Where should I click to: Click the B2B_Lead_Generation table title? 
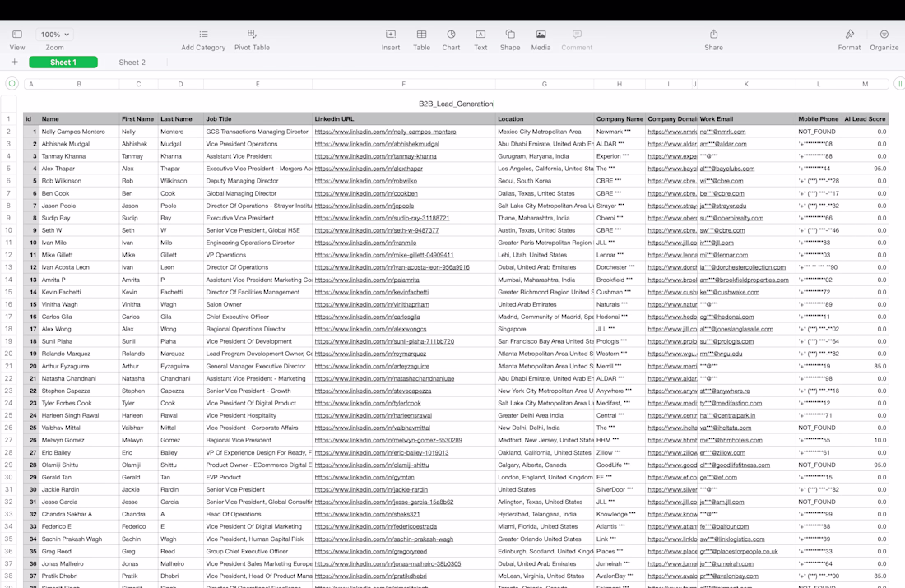(x=456, y=104)
